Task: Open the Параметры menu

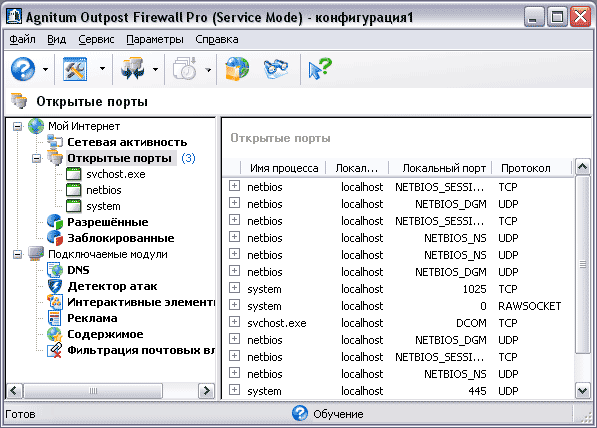Action: pos(155,39)
